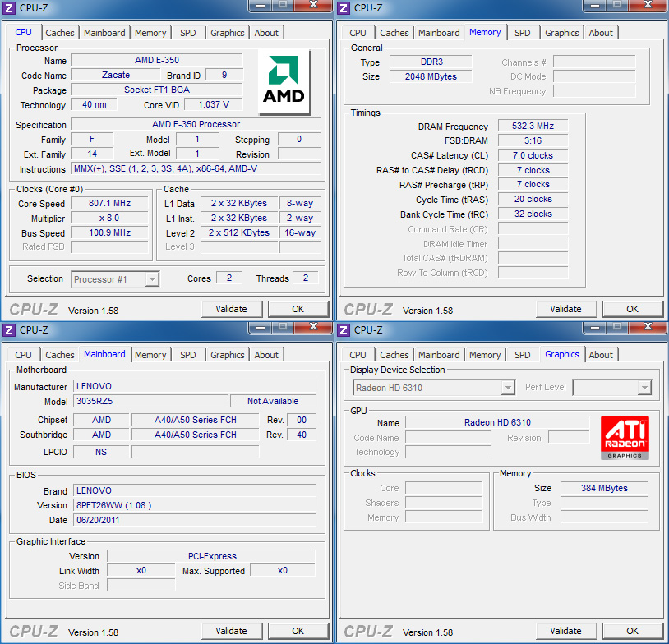Click the ATI Radeon Graphics logo
669x644 pixels.
(625, 437)
